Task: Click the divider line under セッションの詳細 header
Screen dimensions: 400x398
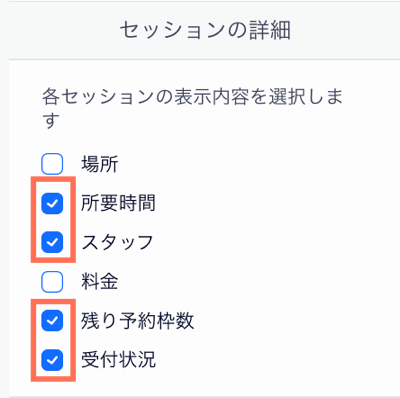Action: pos(204,60)
